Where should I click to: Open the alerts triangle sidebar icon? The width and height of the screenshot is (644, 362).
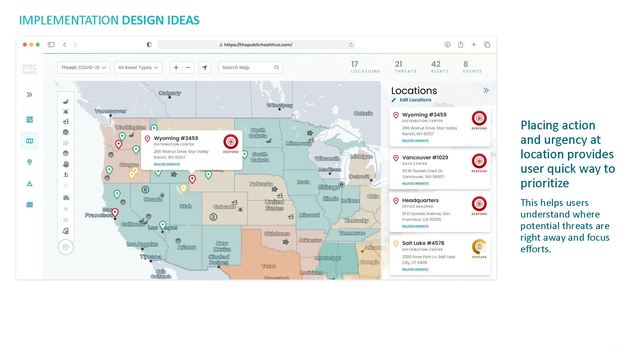tap(30, 184)
